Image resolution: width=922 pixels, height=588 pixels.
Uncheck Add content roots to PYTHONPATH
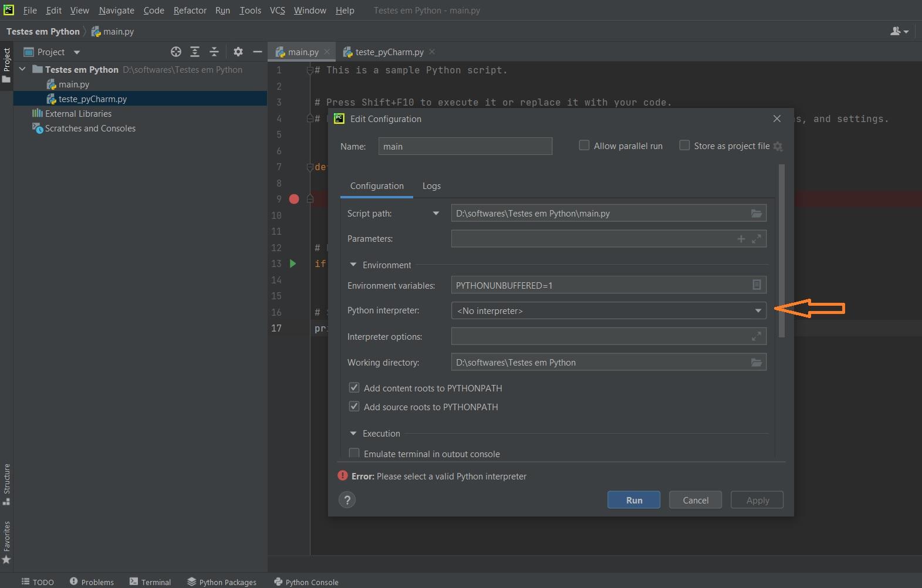pyautogui.click(x=354, y=388)
